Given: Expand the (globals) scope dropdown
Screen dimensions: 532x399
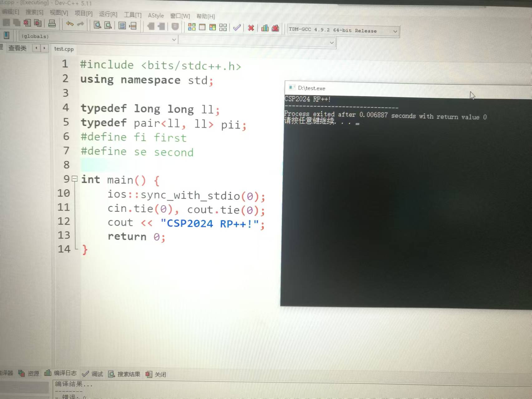Looking at the screenshot, I should coord(174,40).
